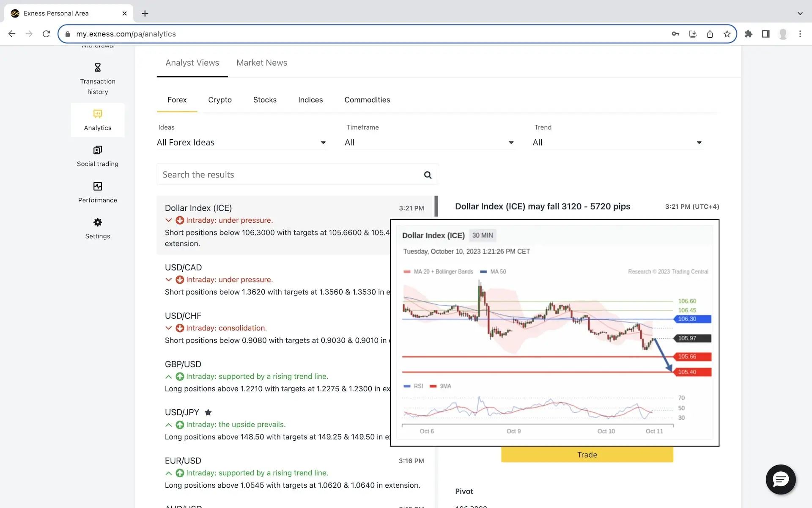Select the USD/CHF idea title
The width and height of the screenshot is (812, 508).
183,316
